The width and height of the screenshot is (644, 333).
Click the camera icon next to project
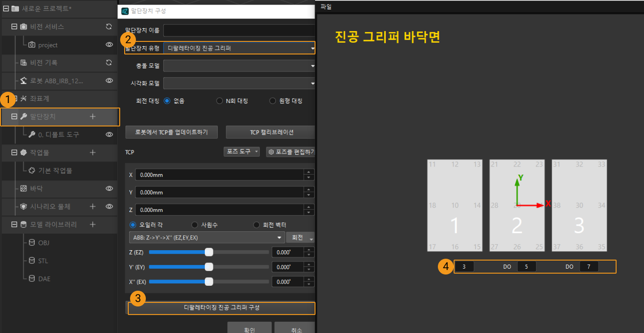32,45
